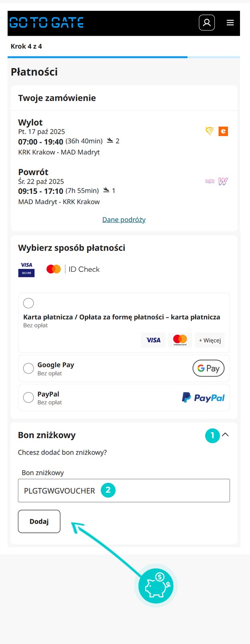Collapse the Bon zniżkowy section
This screenshot has height=644, width=250.
(226, 435)
